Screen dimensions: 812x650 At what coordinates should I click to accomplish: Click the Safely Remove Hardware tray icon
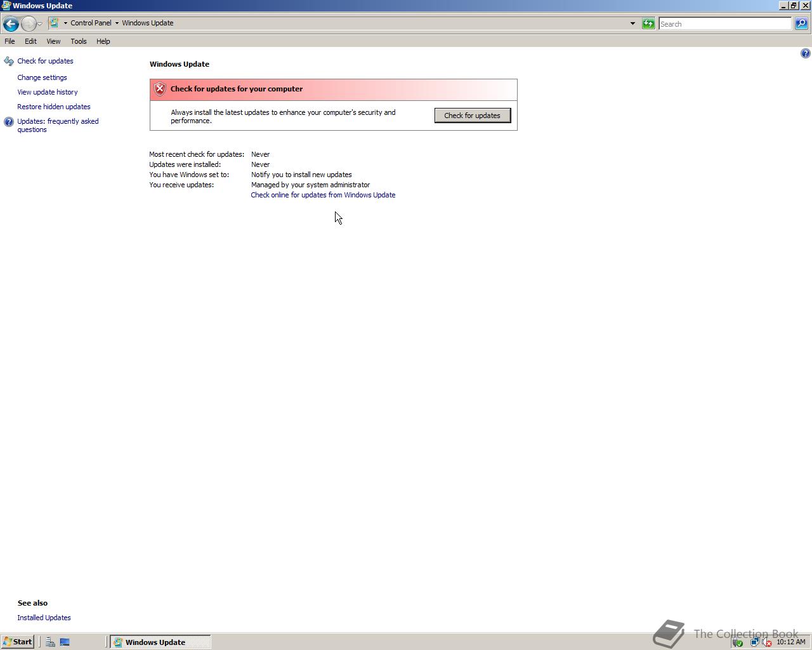pos(738,642)
